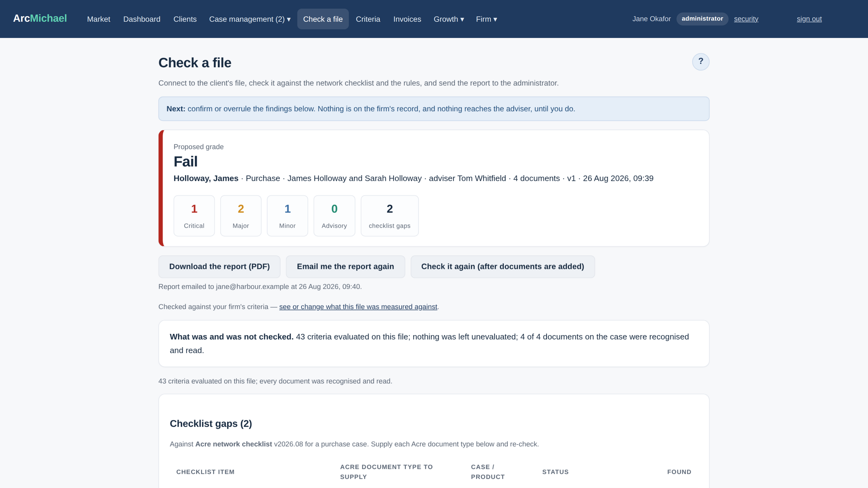Click the FOUND column header
The width and height of the screenshot is (868, 488).
click(679, 472)
